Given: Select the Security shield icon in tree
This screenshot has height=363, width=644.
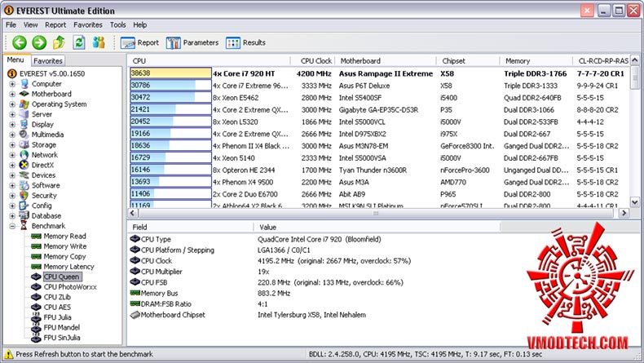Looking at the screenshot, I should pos(24,196).
